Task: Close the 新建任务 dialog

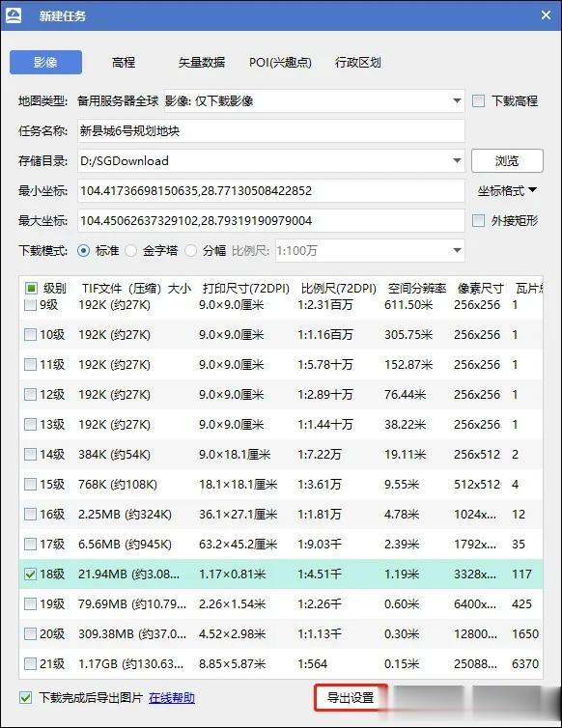Action: 547,15
